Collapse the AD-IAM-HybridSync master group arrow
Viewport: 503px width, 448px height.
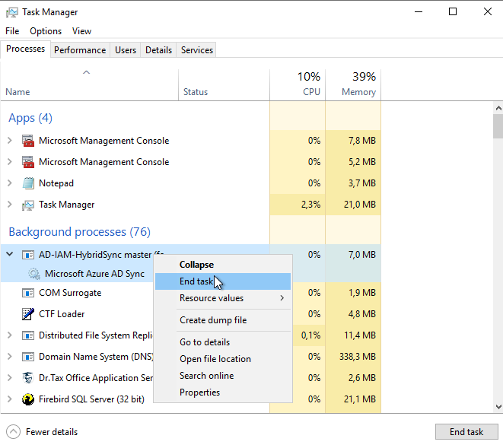click(10, 254)
